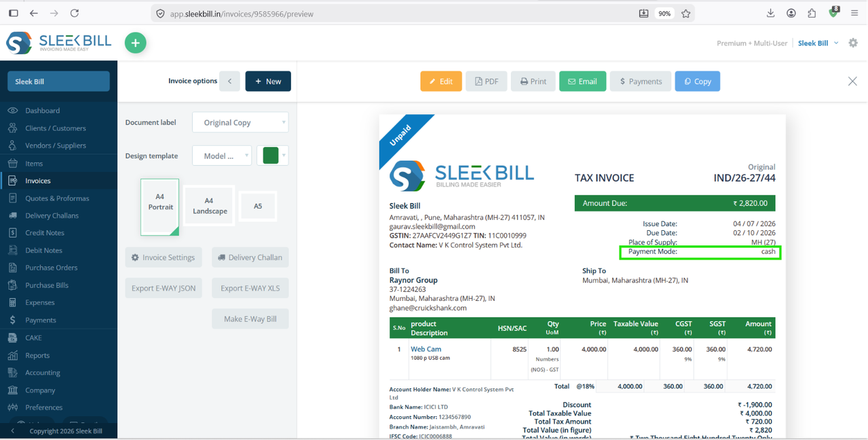Select the A4 Landscape page format
The height and width of the screenshot is (440, 868).
click(210, 206)
